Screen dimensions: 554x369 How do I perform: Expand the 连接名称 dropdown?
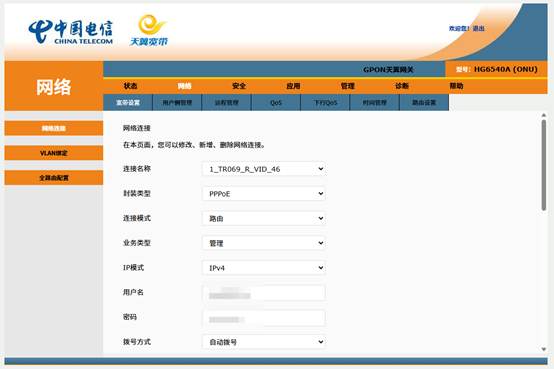point(264,169)
